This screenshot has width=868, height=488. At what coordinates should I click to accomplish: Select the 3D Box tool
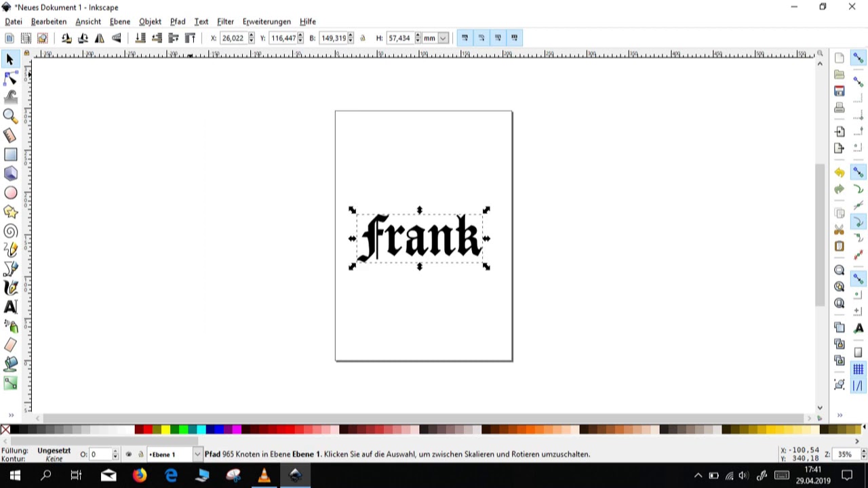coord(10,174)
